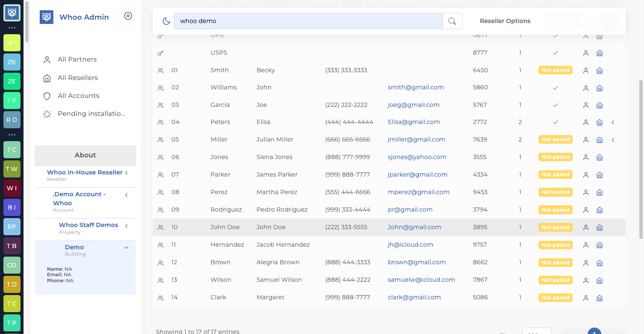
Task: Click the building icon in the USPS row
Action: [x=600, y=53]
